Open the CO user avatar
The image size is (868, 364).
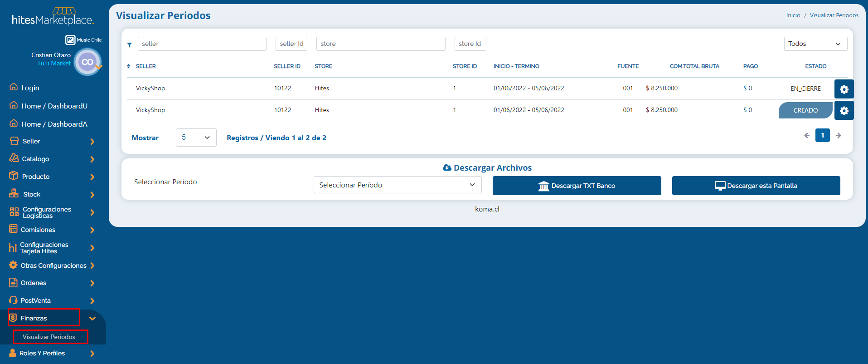click(87, 62)
